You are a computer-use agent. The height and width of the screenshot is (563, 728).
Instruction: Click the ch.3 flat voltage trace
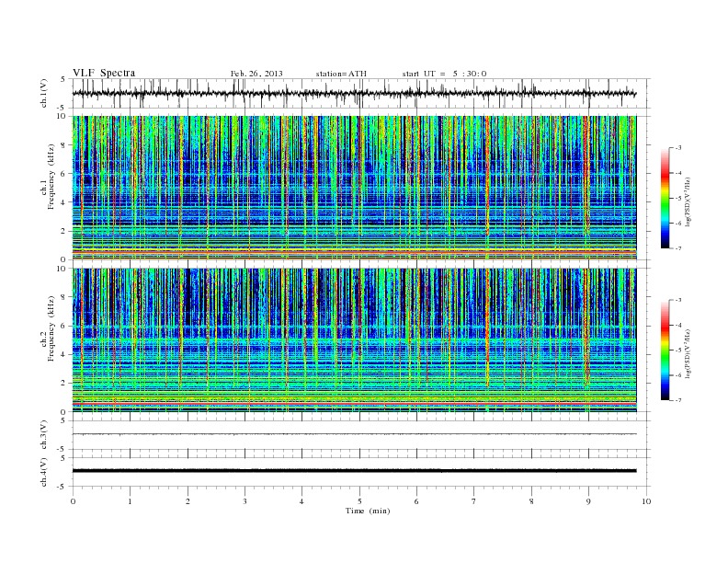354,434
